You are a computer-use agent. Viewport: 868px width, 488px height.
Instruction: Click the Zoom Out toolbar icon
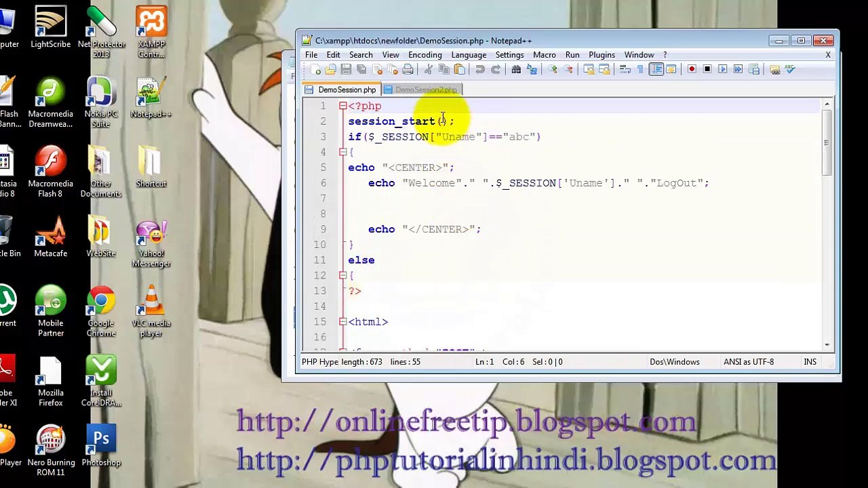[568, 69]
